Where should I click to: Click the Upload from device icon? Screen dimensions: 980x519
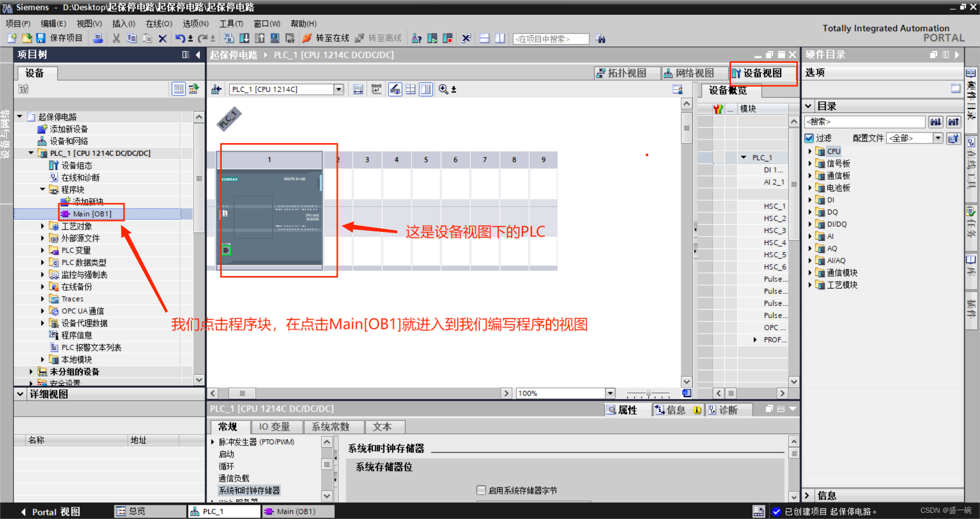click(x=260, y=38)
